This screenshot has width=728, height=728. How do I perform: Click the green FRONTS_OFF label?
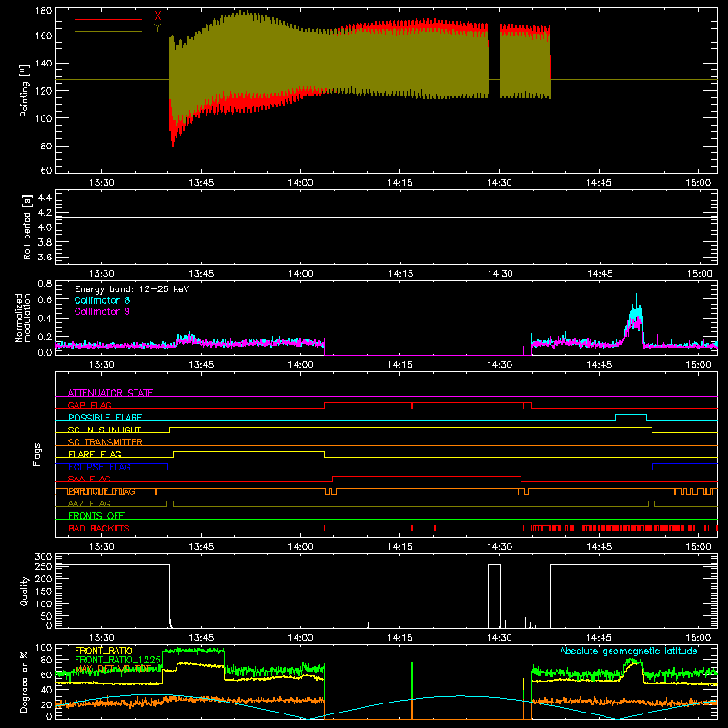point(96,516)
